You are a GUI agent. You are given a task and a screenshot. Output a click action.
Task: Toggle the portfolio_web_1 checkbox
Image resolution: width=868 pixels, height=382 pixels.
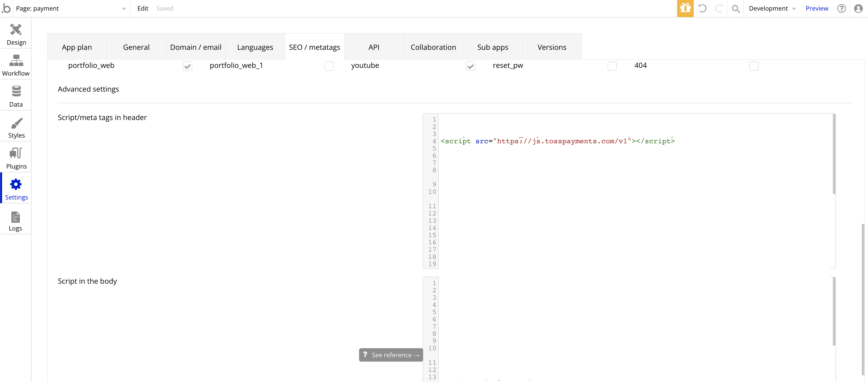(329, 66)
